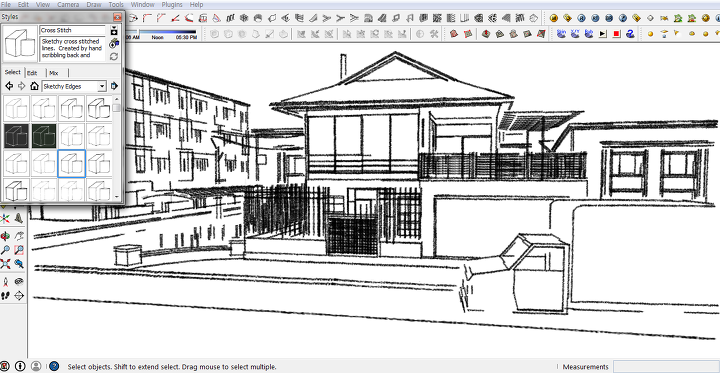Click the user profile icon in status bar
Image resolution: width=720 pixels, height=373 pixels.
pyautogui.click(x=36, y=366)
